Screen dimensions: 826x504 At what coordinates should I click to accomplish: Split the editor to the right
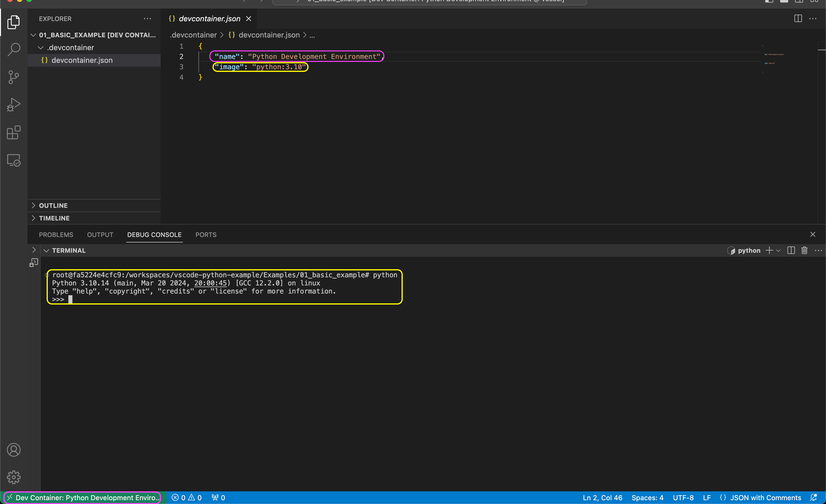[798, 18]
